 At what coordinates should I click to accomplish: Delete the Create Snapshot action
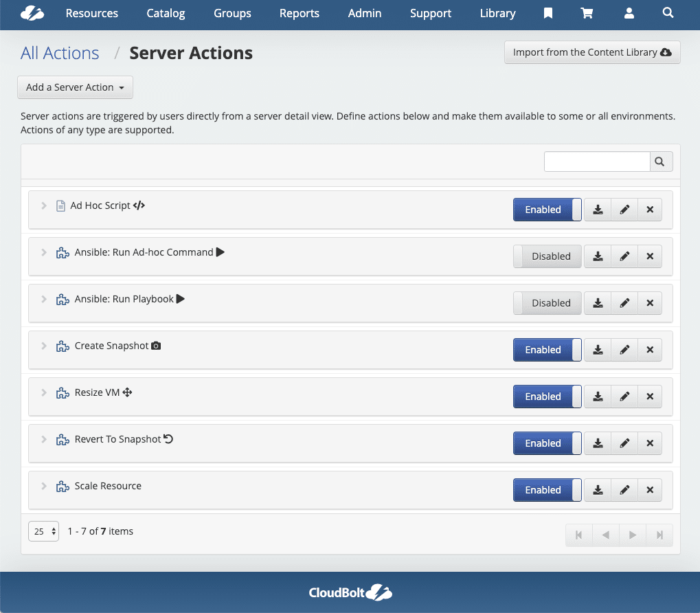[650, 350]
